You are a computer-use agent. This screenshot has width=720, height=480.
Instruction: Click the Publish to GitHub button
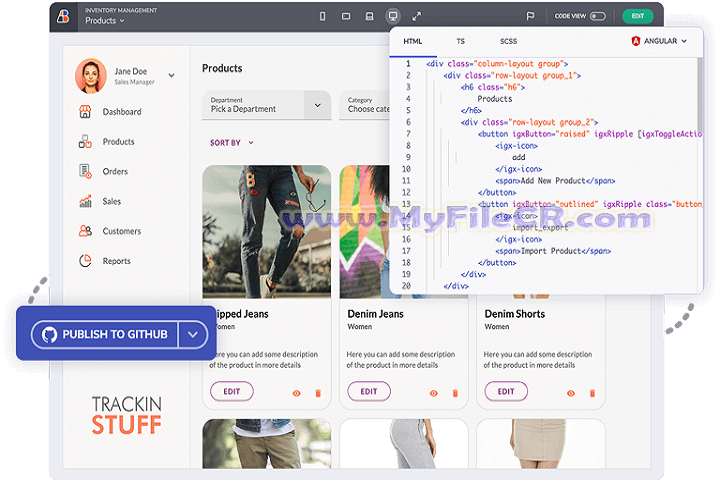tap(105, 334)
